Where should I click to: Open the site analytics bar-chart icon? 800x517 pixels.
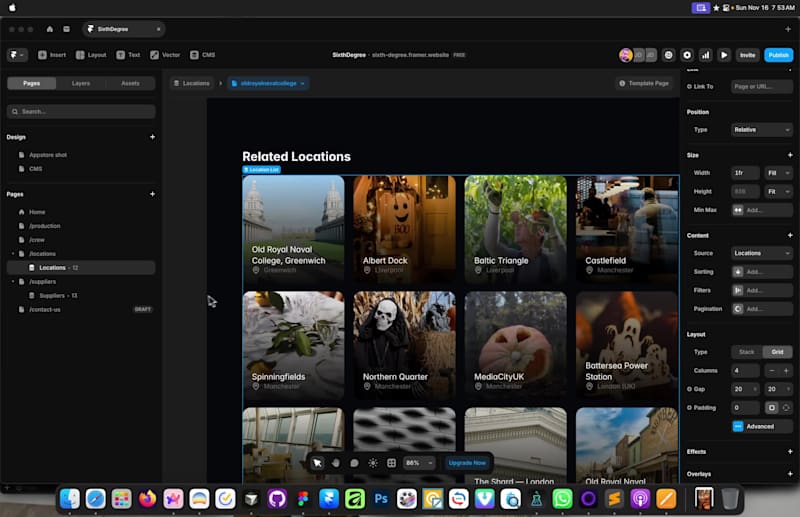[x=705, y=55]
